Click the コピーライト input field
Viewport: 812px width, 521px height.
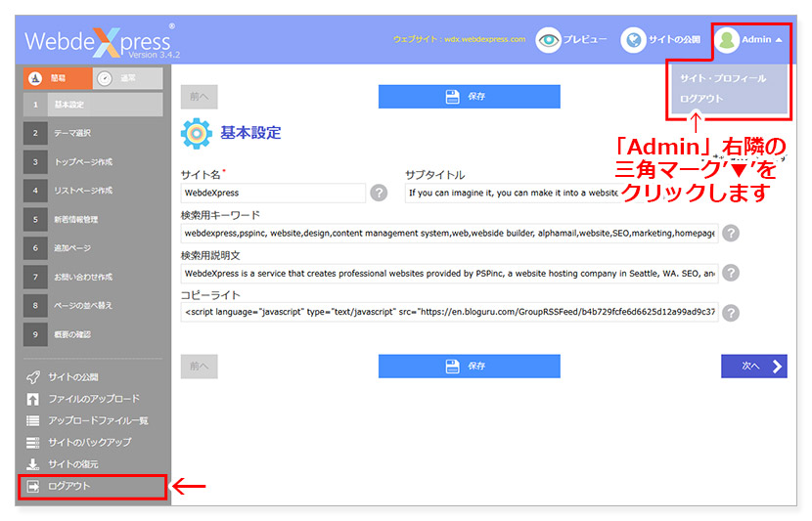coord(449,312)
